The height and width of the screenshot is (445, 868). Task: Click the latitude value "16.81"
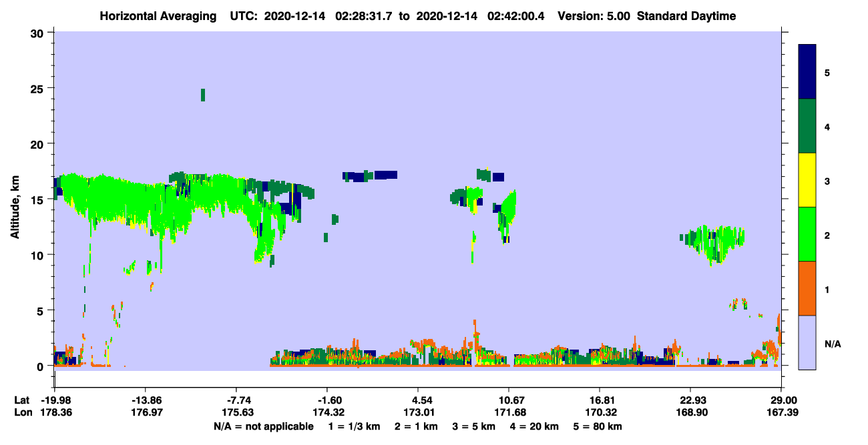point(600,400)
